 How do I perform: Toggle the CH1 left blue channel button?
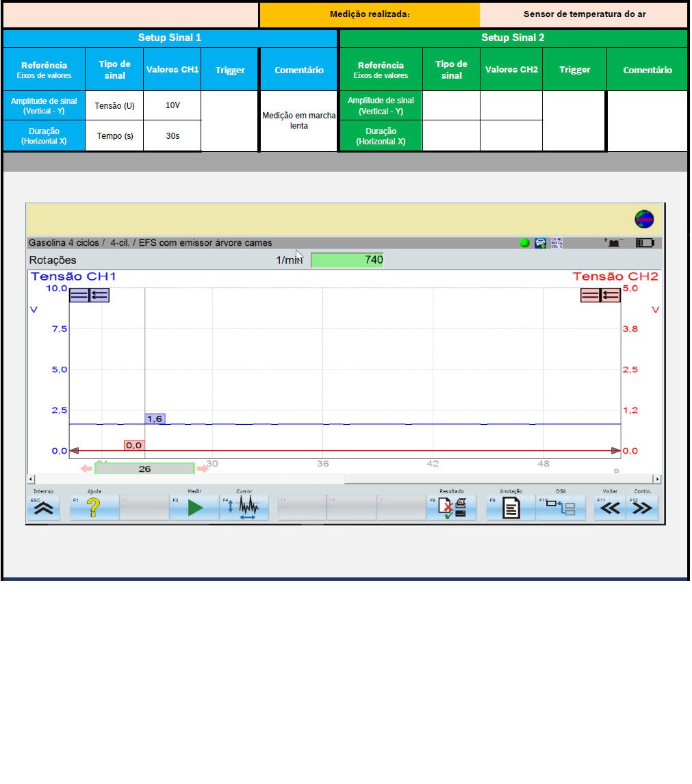(x=79, y=295)
